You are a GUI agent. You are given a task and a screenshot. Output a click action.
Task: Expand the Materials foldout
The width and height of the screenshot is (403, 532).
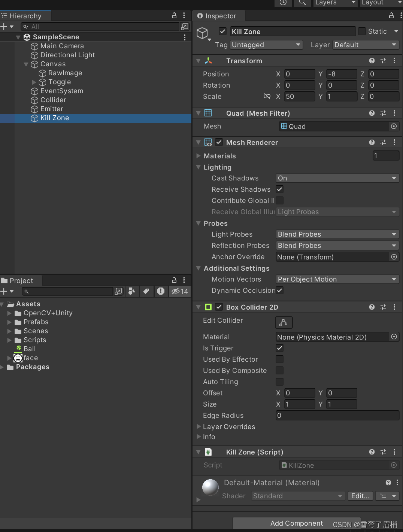pos(199,156)
